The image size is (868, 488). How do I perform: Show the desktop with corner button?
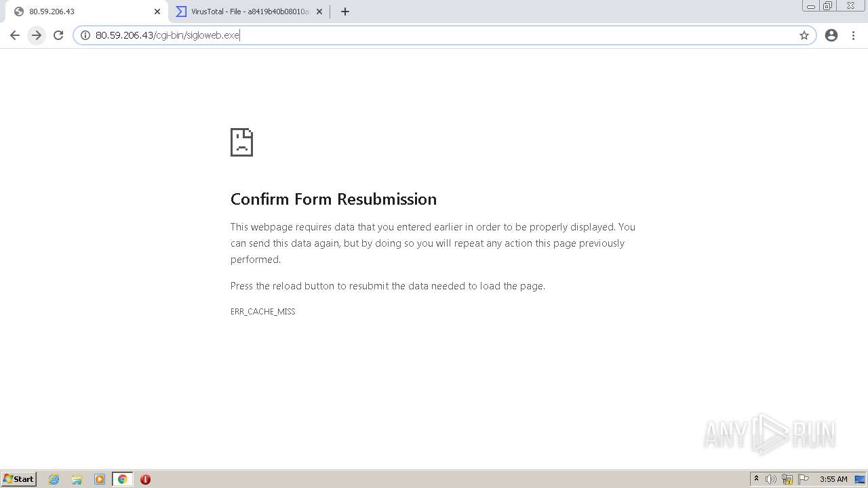(x=861, y=479)
